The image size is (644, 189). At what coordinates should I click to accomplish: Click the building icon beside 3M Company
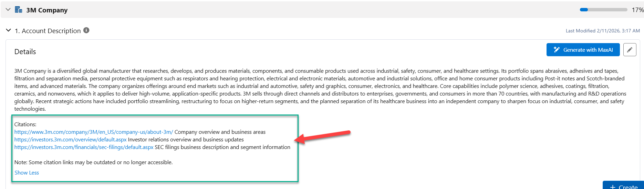(19, 10)
